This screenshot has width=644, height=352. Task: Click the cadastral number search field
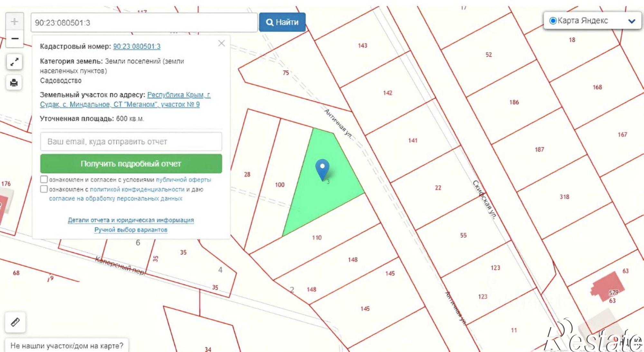144,23
